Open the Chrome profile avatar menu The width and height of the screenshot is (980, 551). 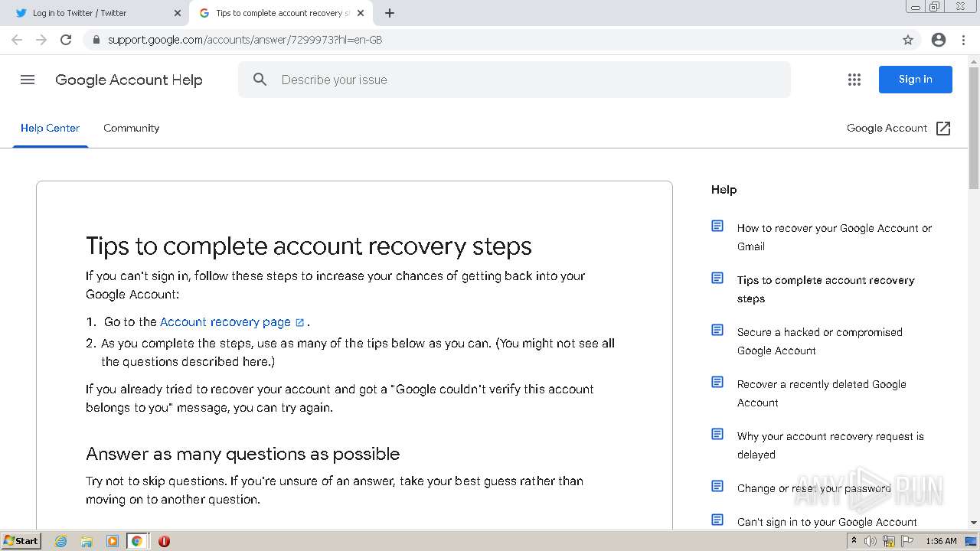click(939, 40)
